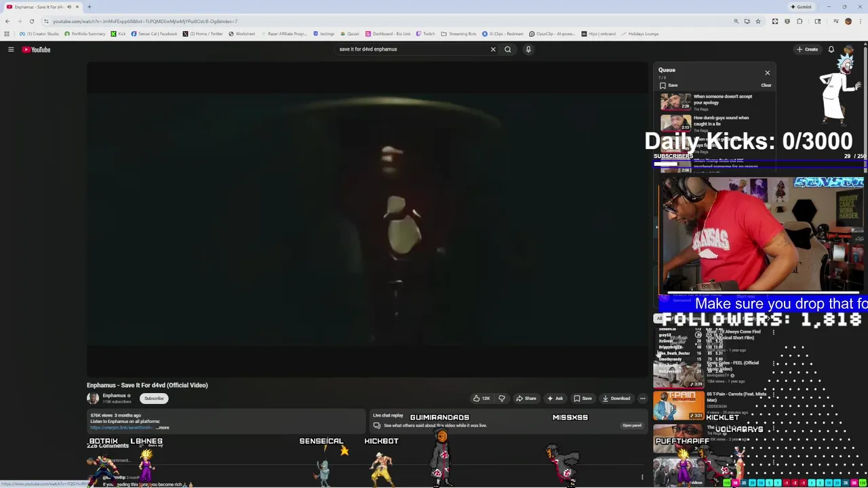The image size is (868, 488).
Task: Close the Queue panel
Action: (767, 73)
